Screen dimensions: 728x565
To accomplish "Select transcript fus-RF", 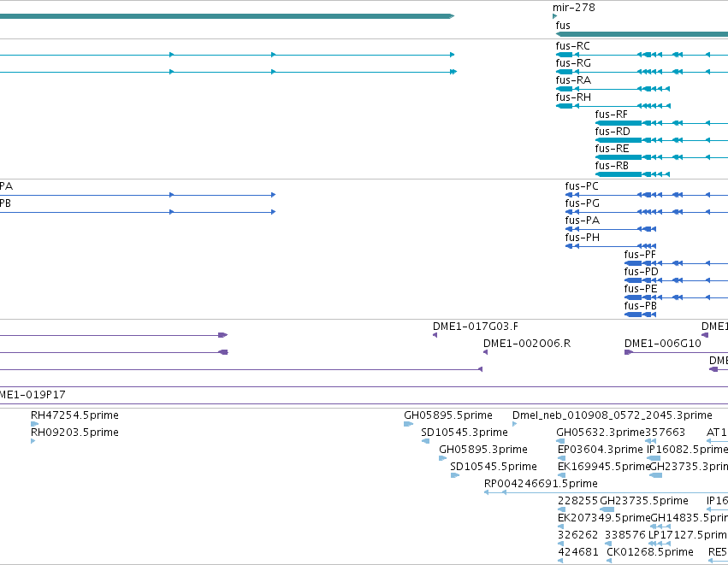I will pyautogui.click(x=611, y=115).
